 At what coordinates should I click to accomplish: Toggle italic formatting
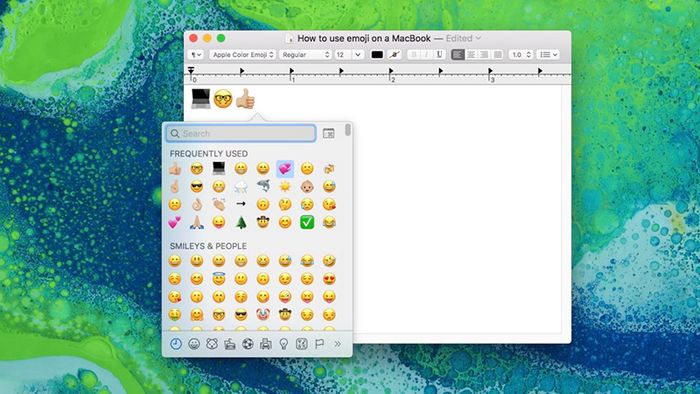426,54
